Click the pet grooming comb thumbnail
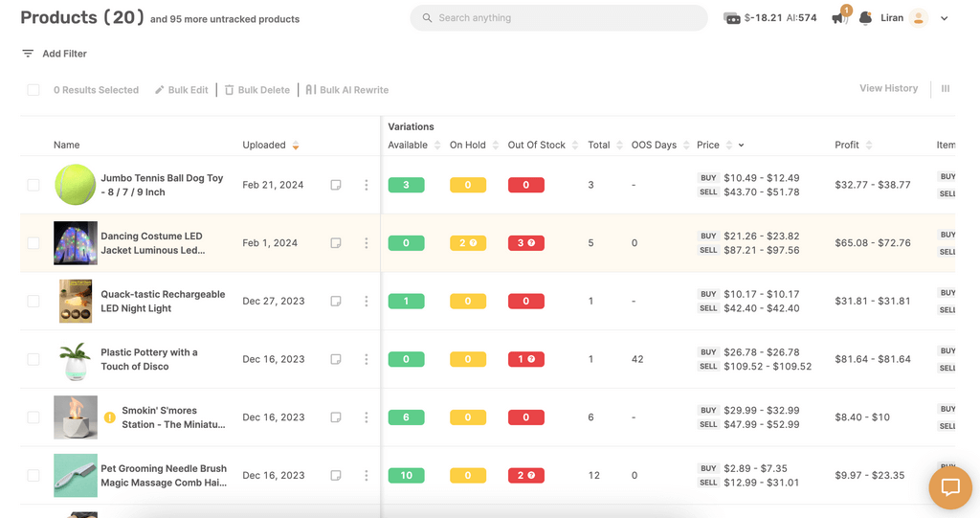Screen dimensions: 980x518 76,476
